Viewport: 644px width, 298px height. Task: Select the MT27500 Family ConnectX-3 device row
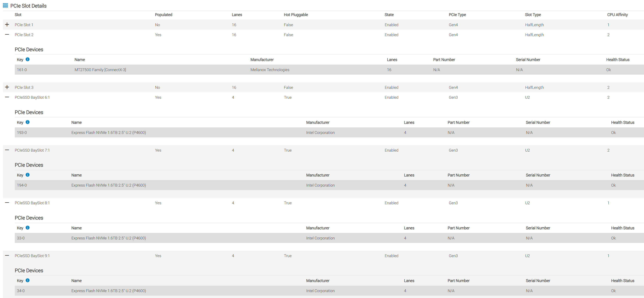pyautogui.click(x=329, y=70)
